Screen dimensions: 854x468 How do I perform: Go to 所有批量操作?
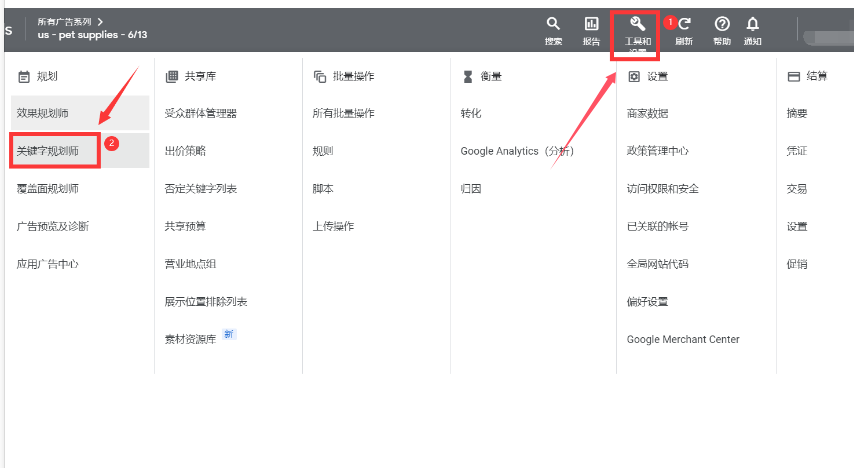[x=343, y=113]
